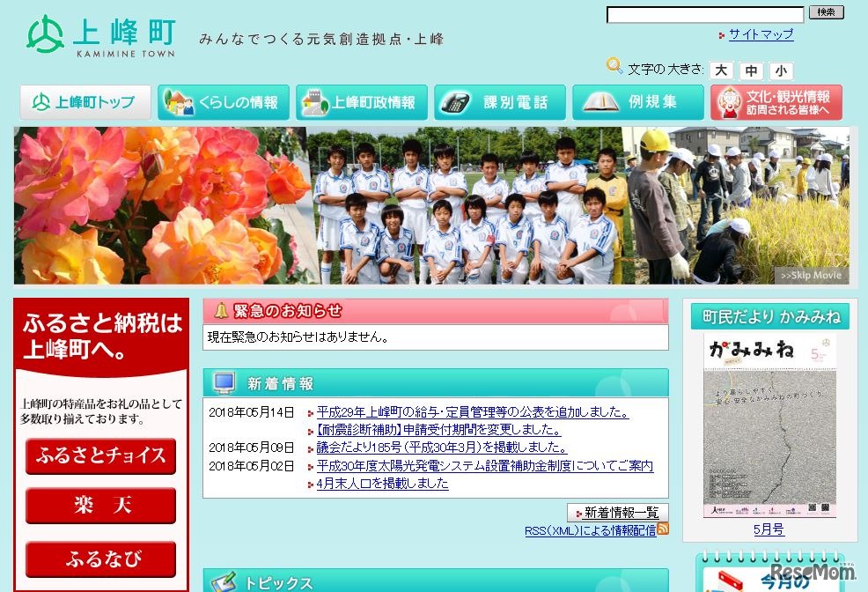Open the サイトマップ link
Viewport: 868px width, 592px height.
(x=761, y=34)
